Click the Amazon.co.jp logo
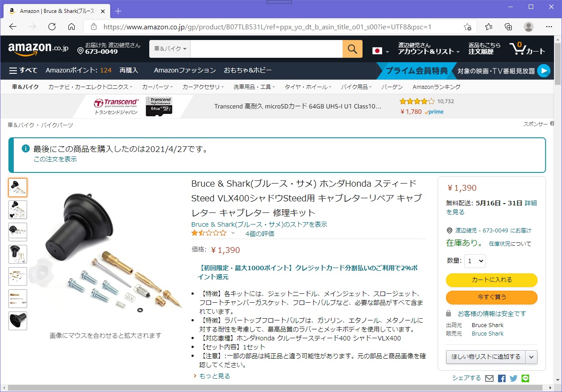The image size is (562, 392). [38, 49]
